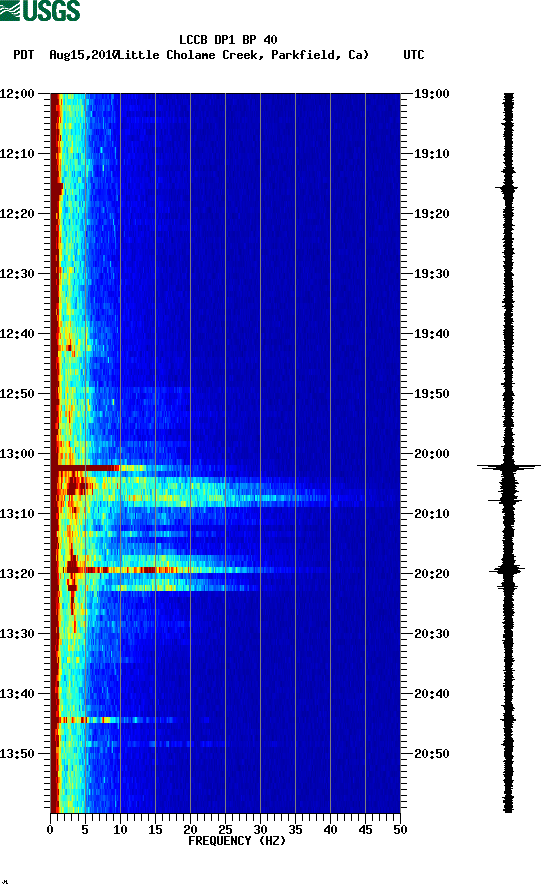Click the USGS logo

click(x=40, y=10)
